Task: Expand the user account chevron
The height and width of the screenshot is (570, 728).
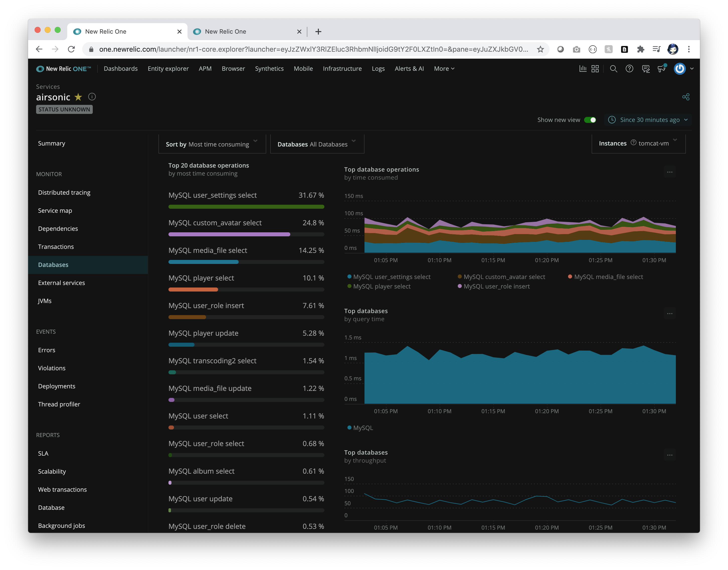Action: (x=692, y=69)
